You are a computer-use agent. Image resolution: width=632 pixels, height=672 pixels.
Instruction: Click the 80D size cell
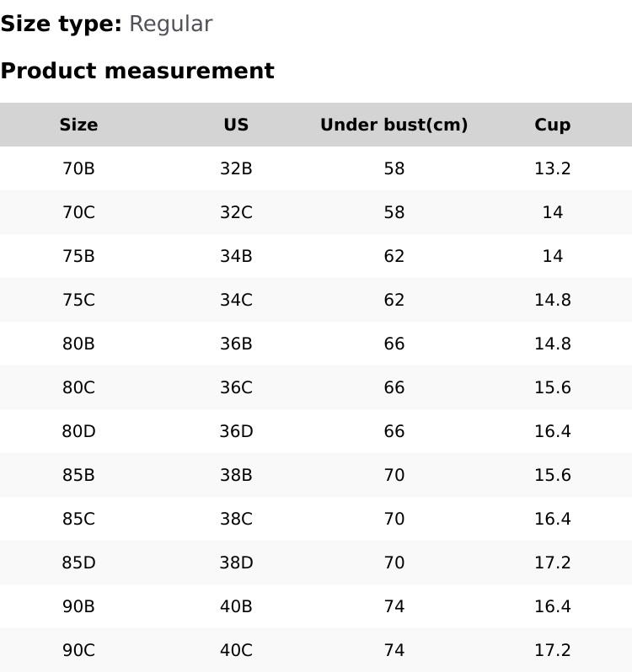78,431
